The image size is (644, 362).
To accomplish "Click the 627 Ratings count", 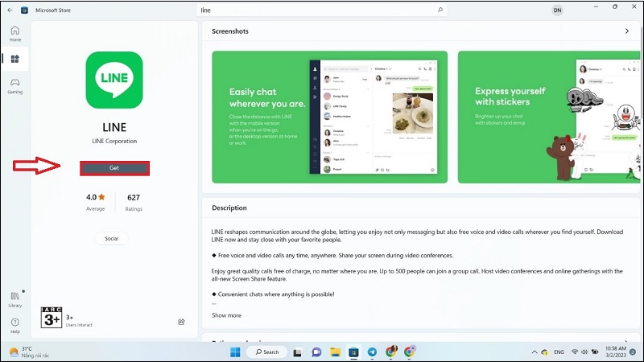I will [134, 202].
